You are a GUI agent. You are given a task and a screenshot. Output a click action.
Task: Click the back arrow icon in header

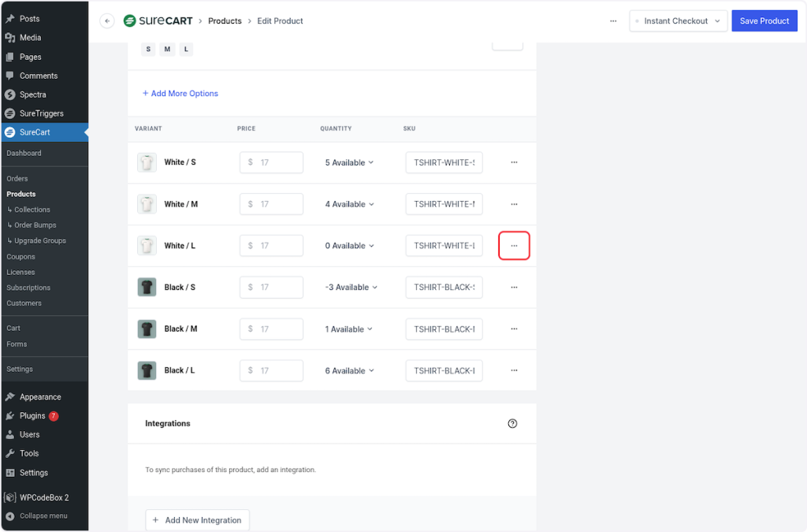coord(107,21)
